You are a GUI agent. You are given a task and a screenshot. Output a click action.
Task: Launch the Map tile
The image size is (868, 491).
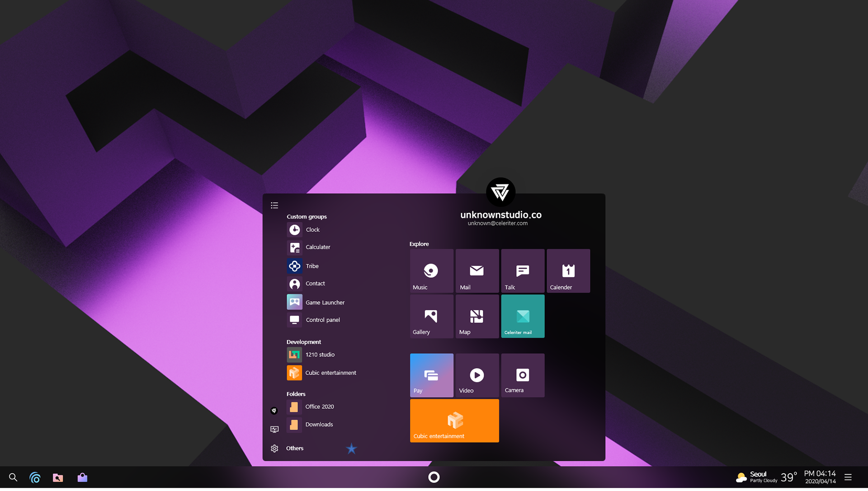(x=477, y=316)
